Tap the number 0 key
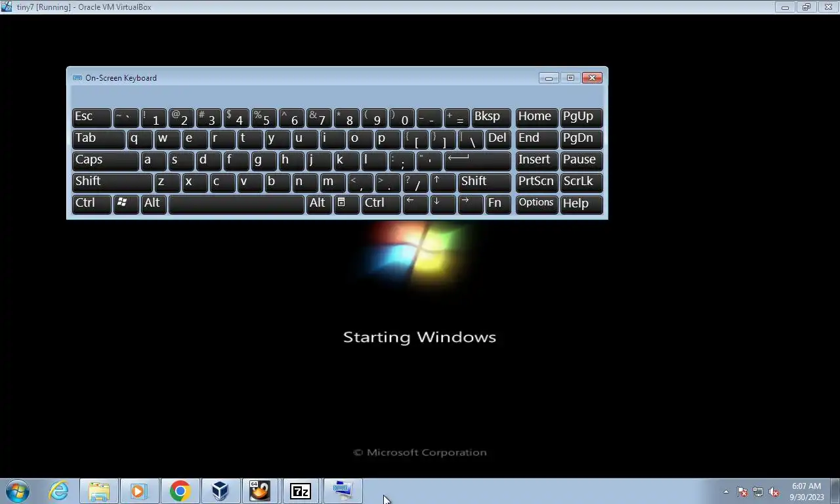840x504 pixels. (x=402, y=117)
